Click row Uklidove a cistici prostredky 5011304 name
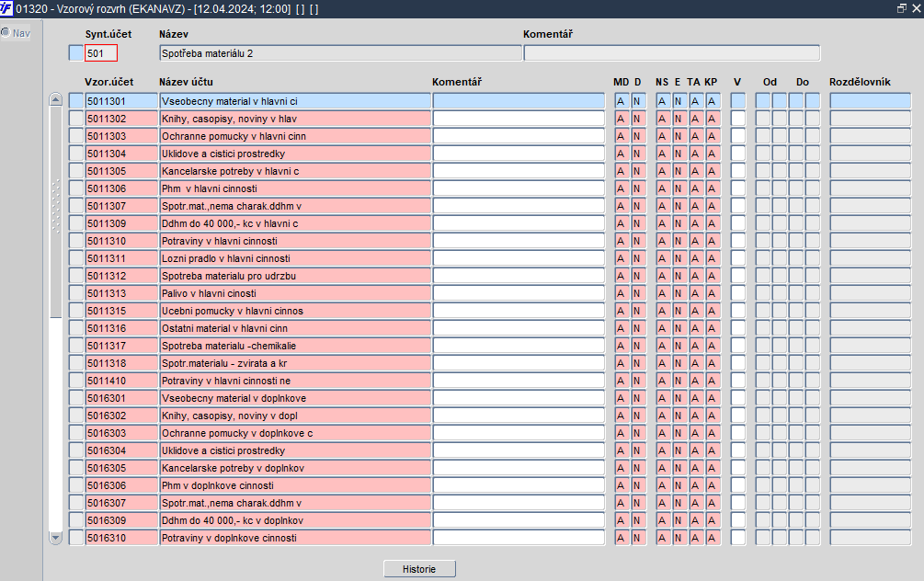 tap(294, 154)
